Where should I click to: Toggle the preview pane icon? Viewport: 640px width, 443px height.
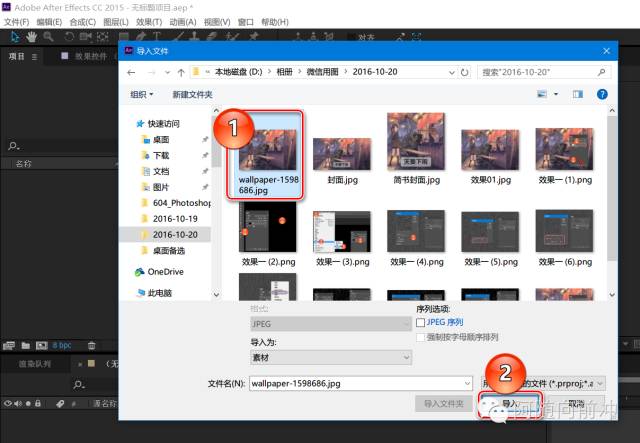[578, 94]
